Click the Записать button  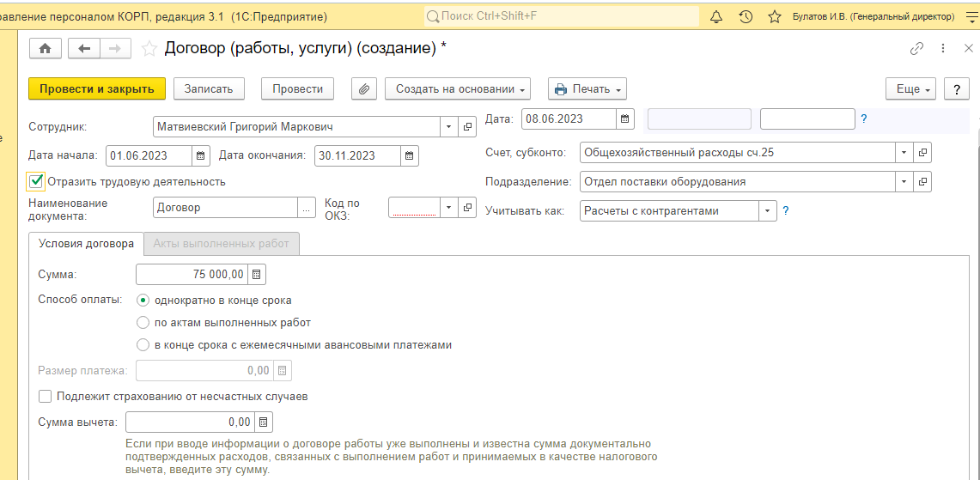point(209,88)
